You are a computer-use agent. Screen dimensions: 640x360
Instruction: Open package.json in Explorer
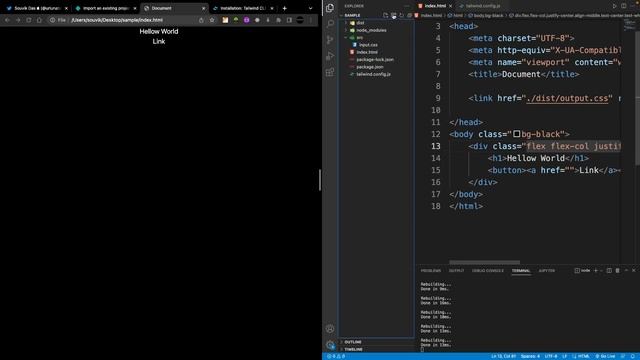point(376,67)
